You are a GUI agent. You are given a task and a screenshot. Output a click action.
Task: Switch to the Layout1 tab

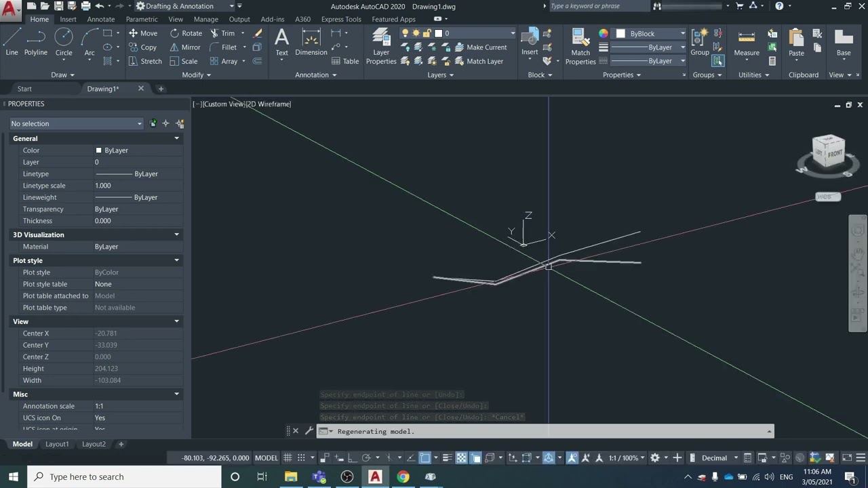[57, 444]
